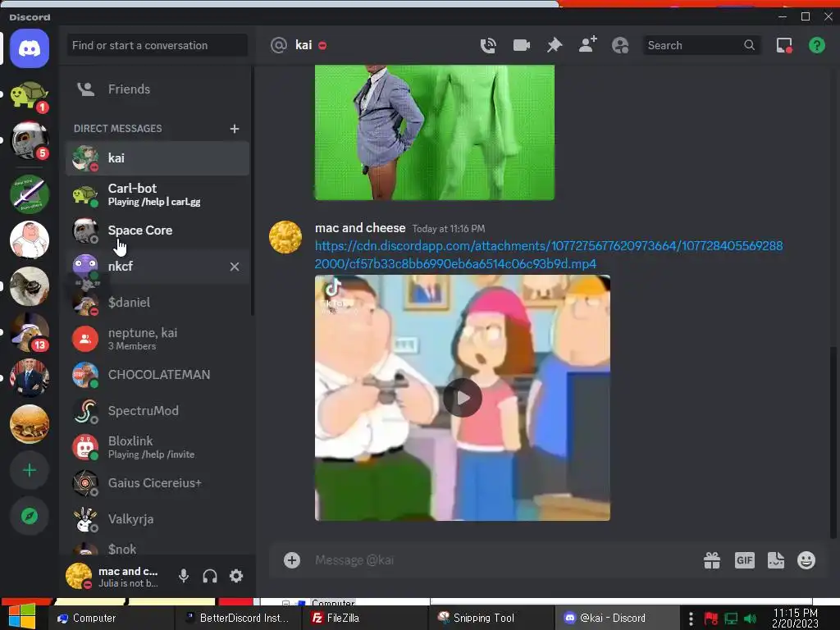This screenshot has width=840, height=630.
Task: Open CHOCOLATEMAN direct message
Action: 157,374
